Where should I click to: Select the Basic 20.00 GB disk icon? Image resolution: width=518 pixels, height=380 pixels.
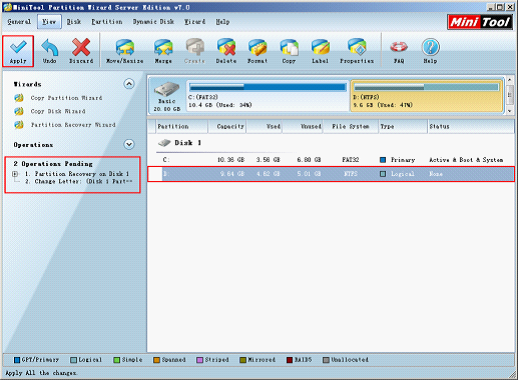pyautogui.click(x=167, y=96)
